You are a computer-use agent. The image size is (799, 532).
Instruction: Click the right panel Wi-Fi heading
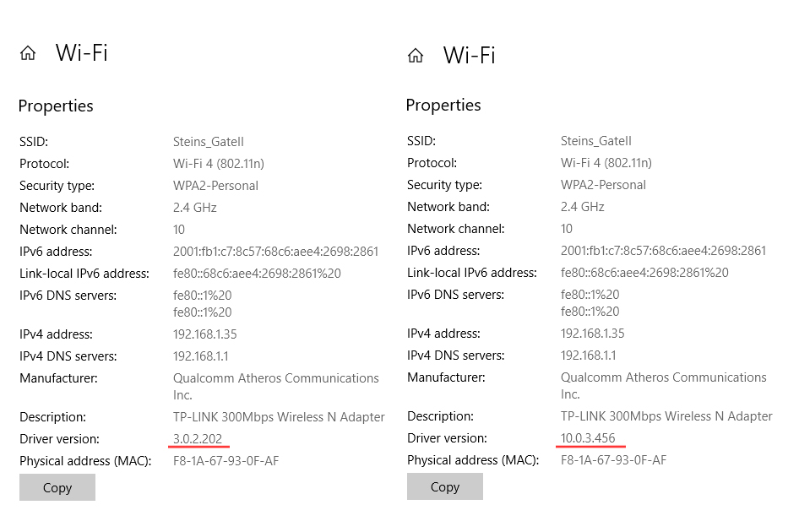tap(470, 55)
